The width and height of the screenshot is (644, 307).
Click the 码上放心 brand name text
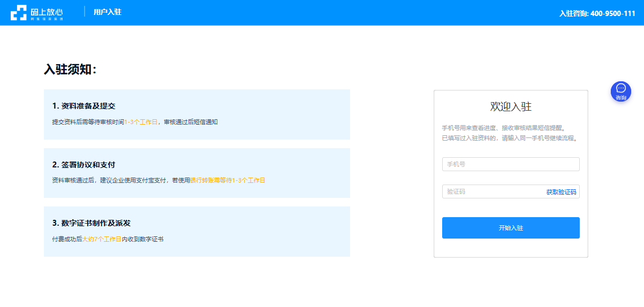pyautogui.click(x=47, y=11)
